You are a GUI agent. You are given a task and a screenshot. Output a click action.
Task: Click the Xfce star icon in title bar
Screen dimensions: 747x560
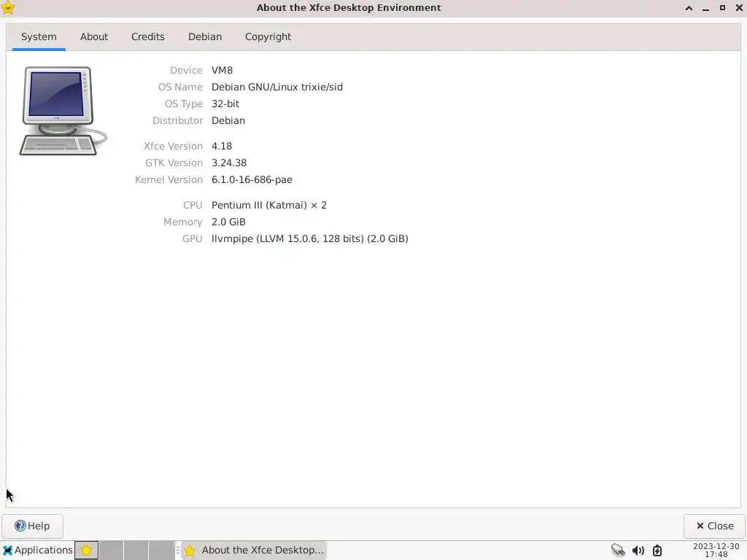point(8,7)
